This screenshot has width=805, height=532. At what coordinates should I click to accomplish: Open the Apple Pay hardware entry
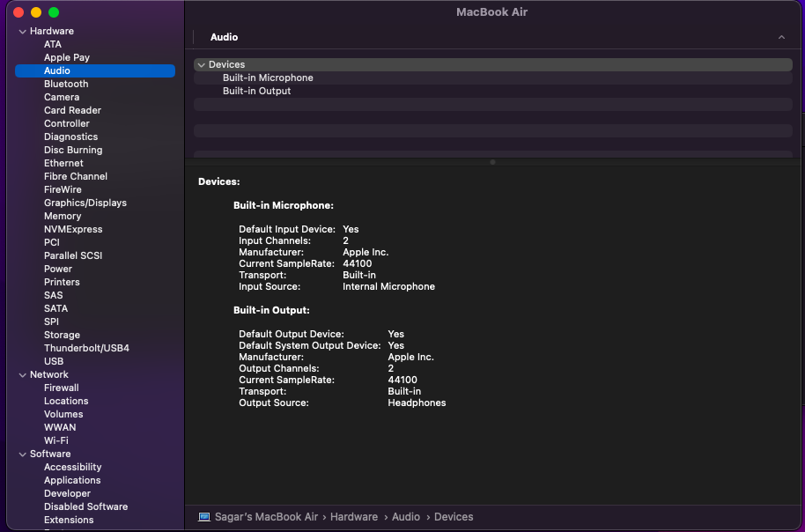click(x=67, y=57)
